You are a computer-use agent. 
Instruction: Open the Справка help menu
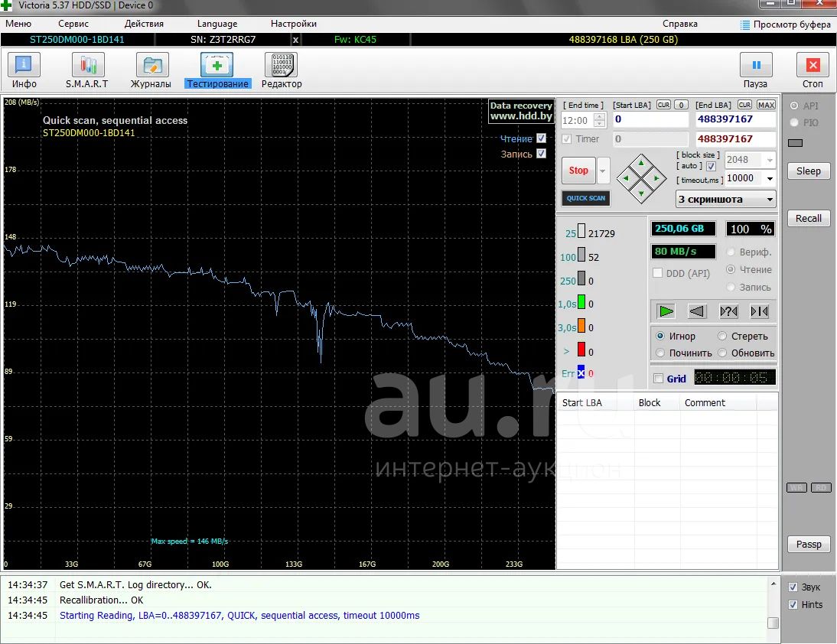click(680, 24)
